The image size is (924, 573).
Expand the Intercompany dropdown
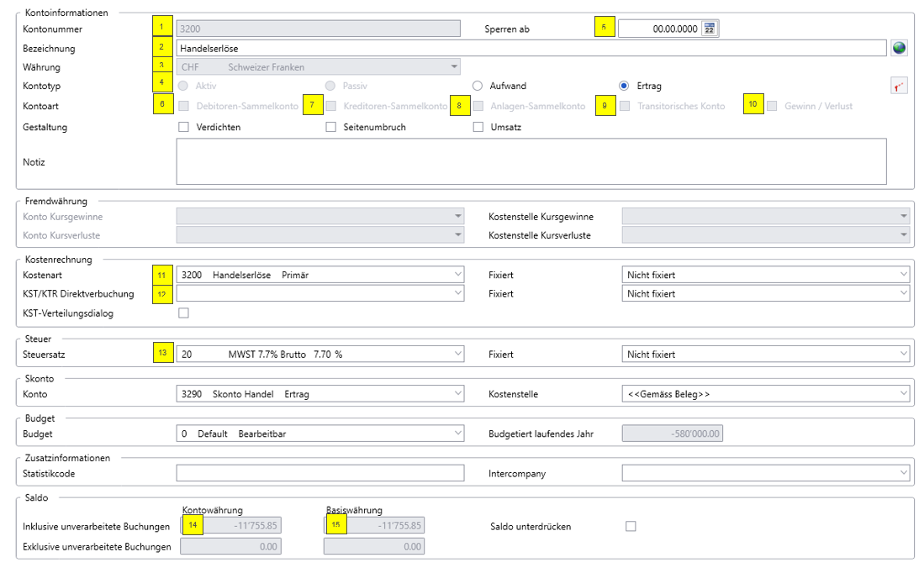click(x=766, y=473)
